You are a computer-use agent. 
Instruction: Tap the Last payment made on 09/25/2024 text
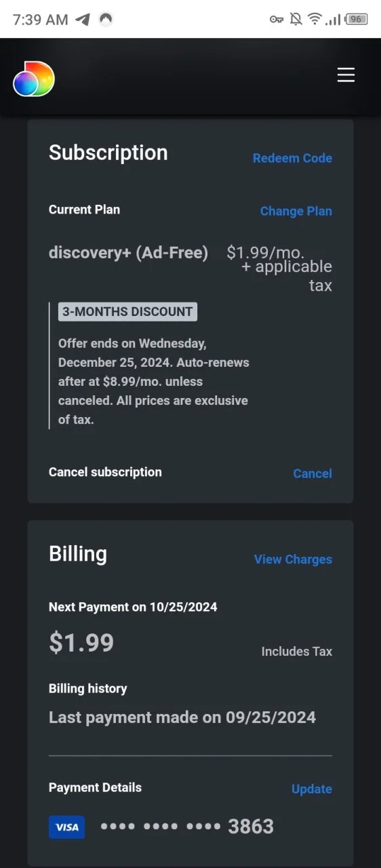coord(182,717)
